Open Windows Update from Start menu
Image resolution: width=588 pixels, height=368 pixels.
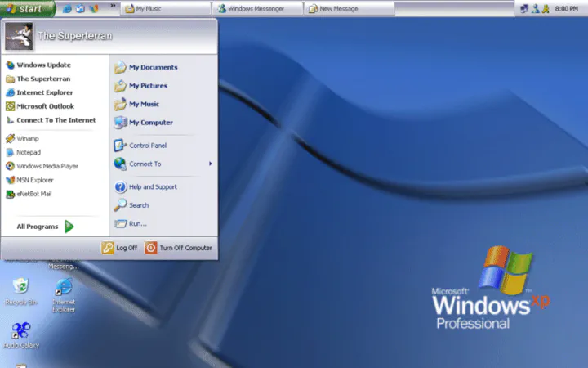tap(38, 65)
